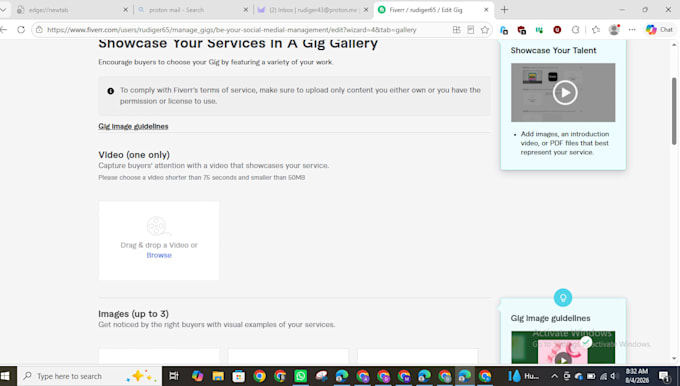Switch to the Proton Inbox tab
The width and height of the screenshot is (680, 386).
click(312, 10)
